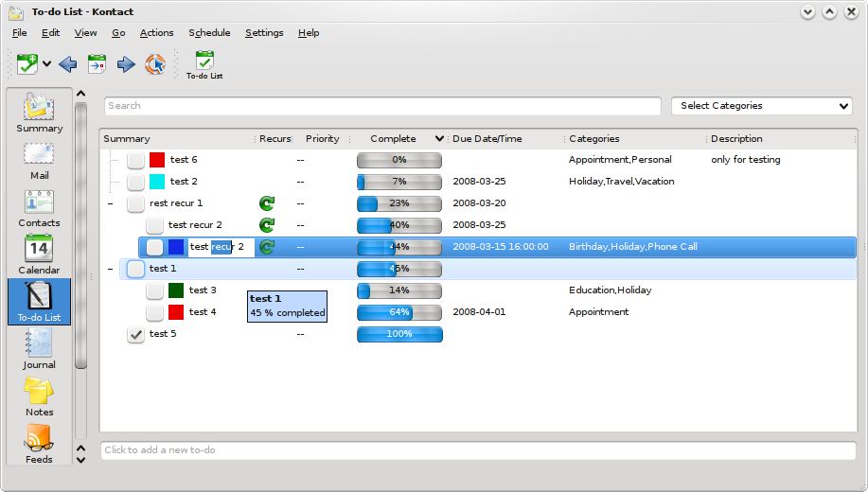Viewport: 868px width, 492px height.
Task: Open the Contacts sidebar component
Action: coord(40,209)
